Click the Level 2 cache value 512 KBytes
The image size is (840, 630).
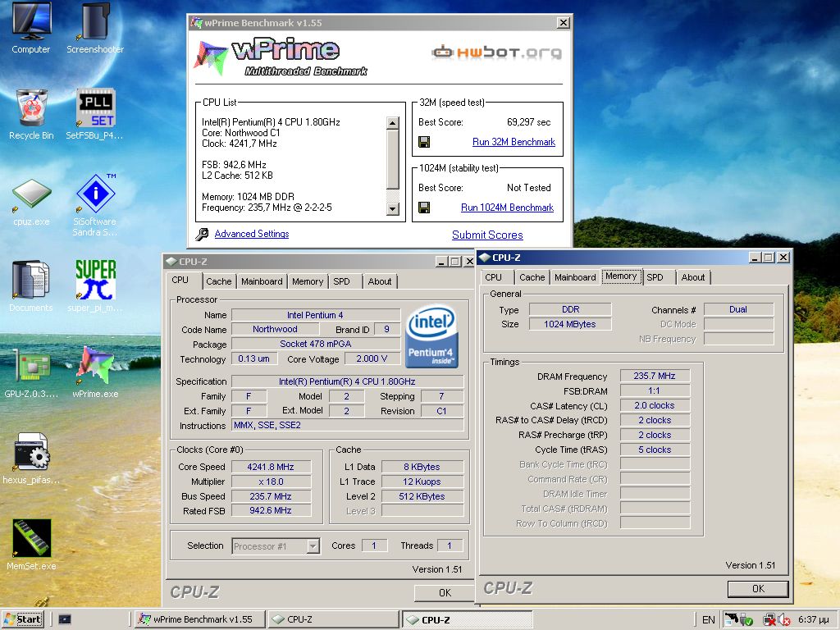click(422, 496)
